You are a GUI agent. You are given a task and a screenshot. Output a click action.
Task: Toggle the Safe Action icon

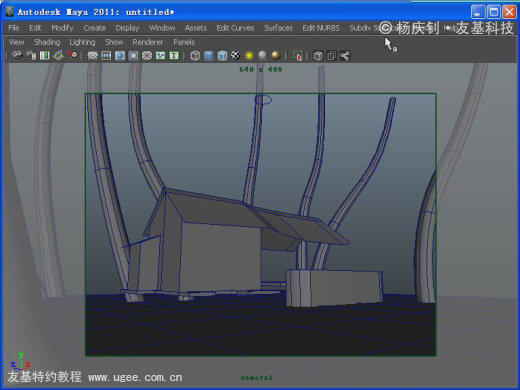[x=161, y=56]
